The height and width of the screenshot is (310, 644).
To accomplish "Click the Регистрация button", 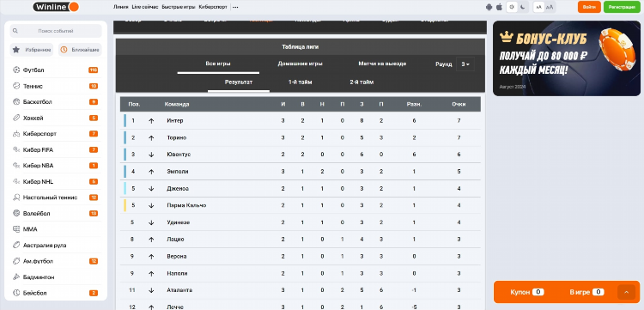I will pyautogui.click(x=622, y=7).
